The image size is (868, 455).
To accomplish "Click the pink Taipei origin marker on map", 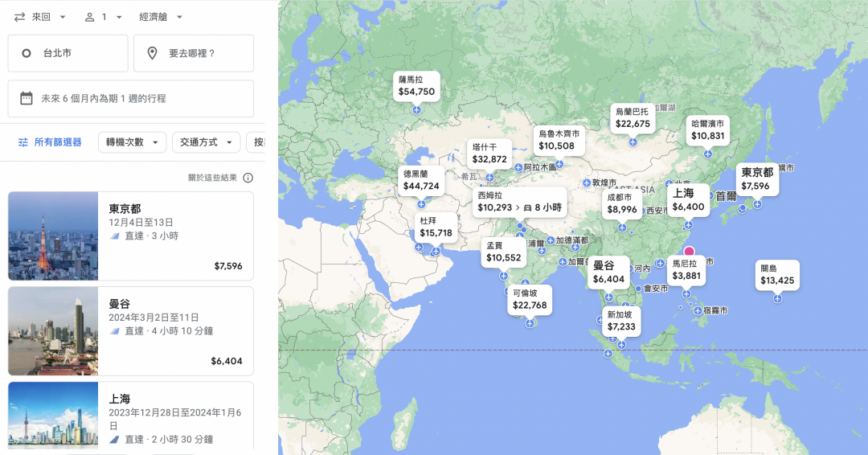I will pyautogui.click(x=689, y=251).
